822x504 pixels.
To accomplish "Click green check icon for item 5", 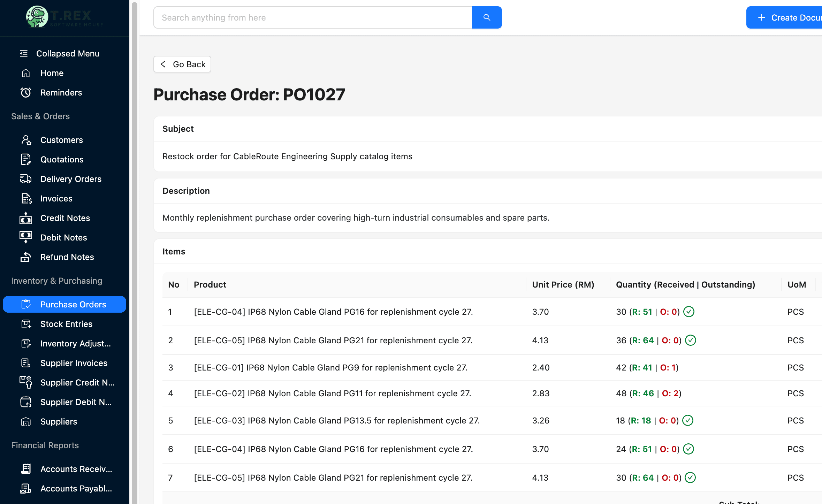I will pyautogui.click(x=687, y=420).
